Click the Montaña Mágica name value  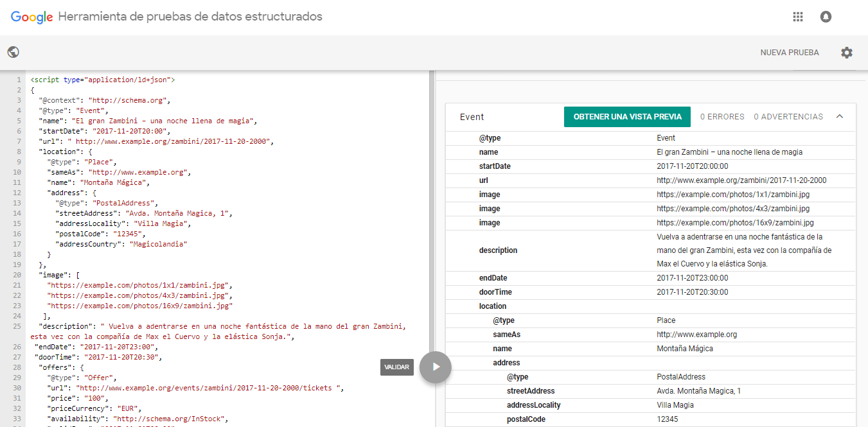pos(685,349)
